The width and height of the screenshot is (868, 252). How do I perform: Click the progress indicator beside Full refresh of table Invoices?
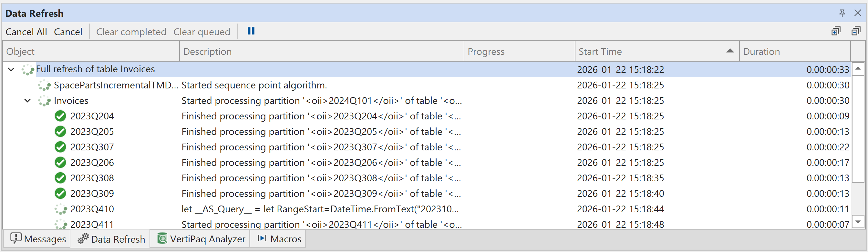coord(28,69)
